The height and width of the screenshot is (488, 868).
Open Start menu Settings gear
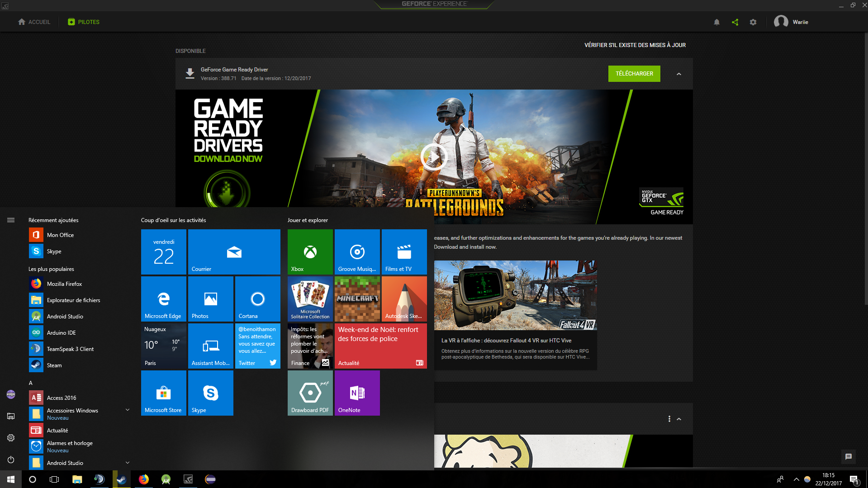click(11, 438)
